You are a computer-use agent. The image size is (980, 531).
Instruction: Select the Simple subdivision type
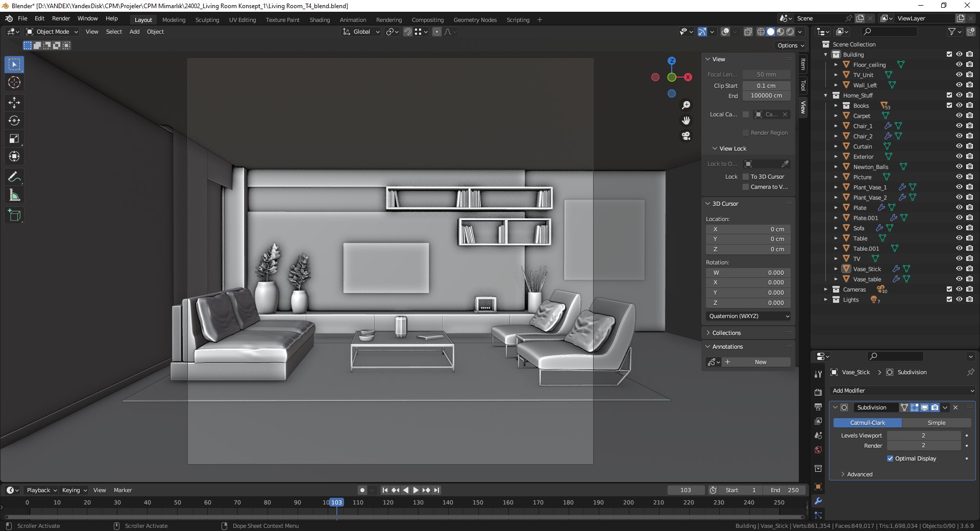(936, 423)
